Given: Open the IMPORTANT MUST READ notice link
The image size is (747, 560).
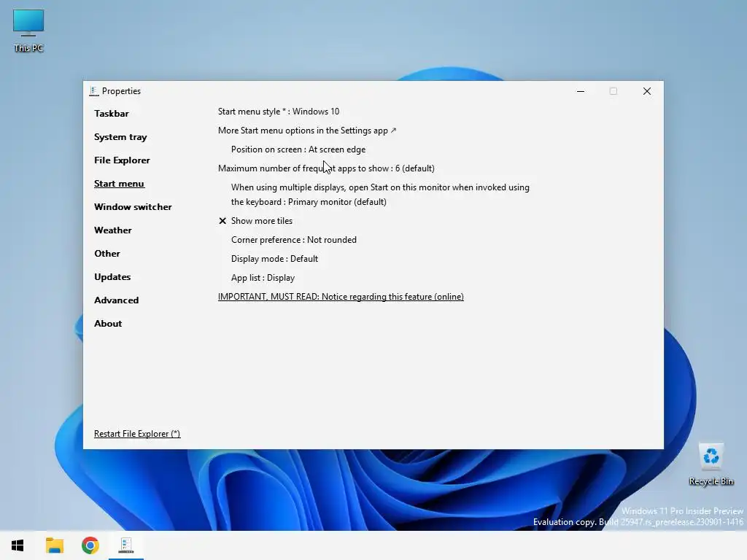Looking at the screenshot, I should coord(341,297).
